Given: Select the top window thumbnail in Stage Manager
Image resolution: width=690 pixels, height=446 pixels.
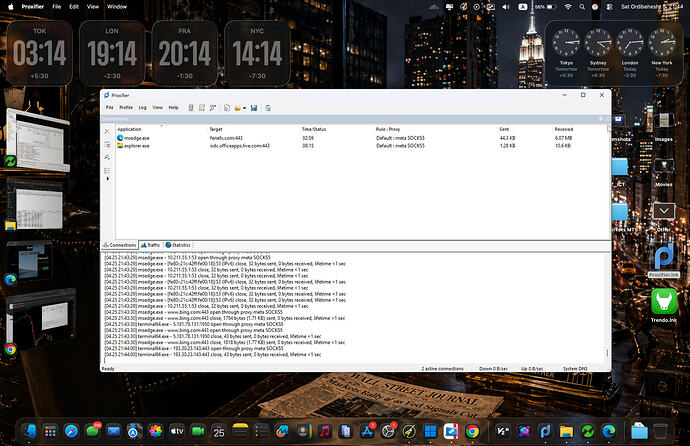Looking at the screenshot, I should (38, 141).
